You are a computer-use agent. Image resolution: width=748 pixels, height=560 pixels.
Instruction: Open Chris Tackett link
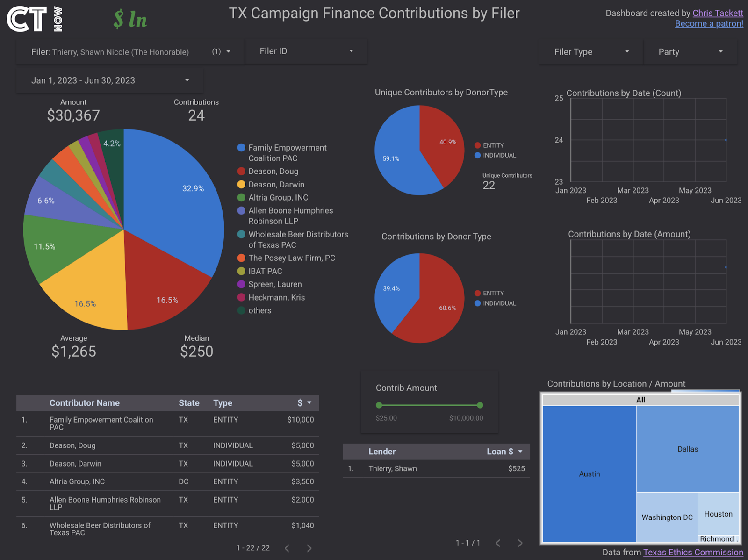718,13
